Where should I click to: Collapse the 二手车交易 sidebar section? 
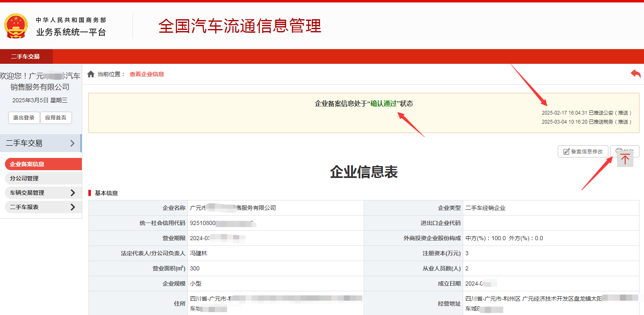point(72,143)
